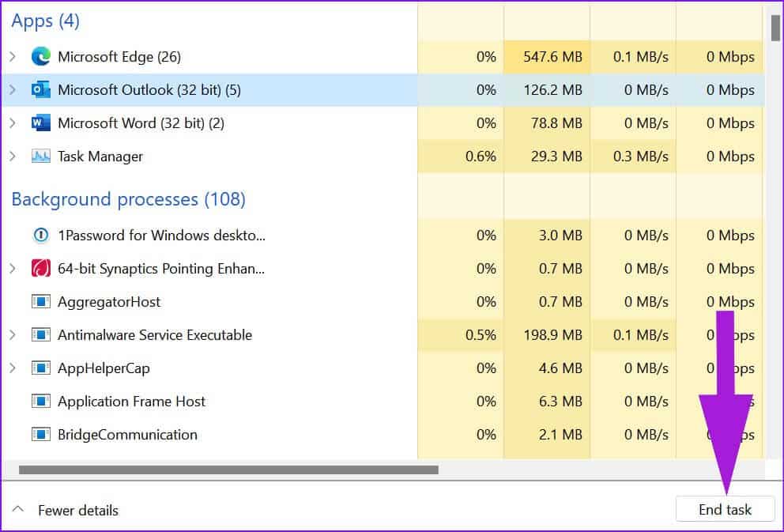Screen dimensions: 784x532
Task: Select the Microsoft Word (32 bit) (2) name
Action: (x=141, y=123)
